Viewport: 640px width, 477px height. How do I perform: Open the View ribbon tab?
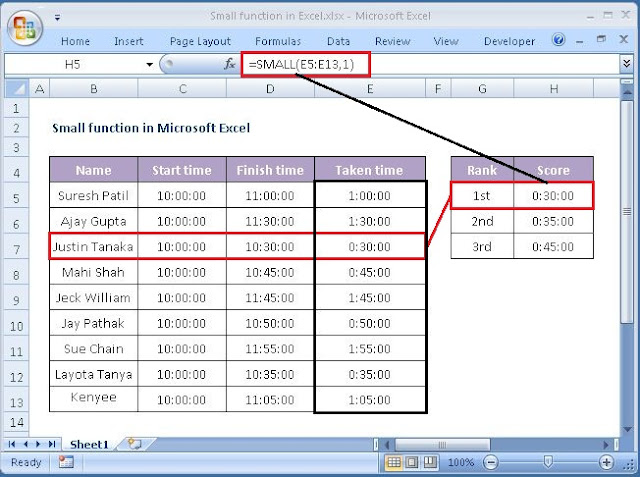446,41
